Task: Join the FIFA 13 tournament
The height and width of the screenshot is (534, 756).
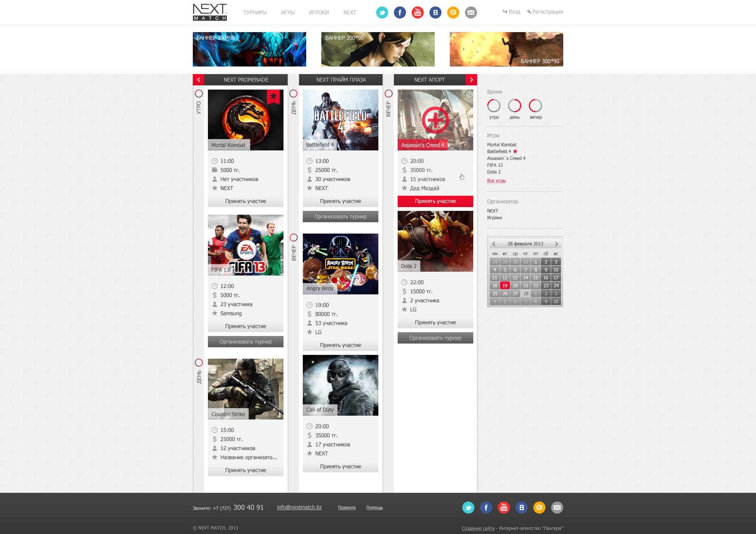Action: point(246,326)
